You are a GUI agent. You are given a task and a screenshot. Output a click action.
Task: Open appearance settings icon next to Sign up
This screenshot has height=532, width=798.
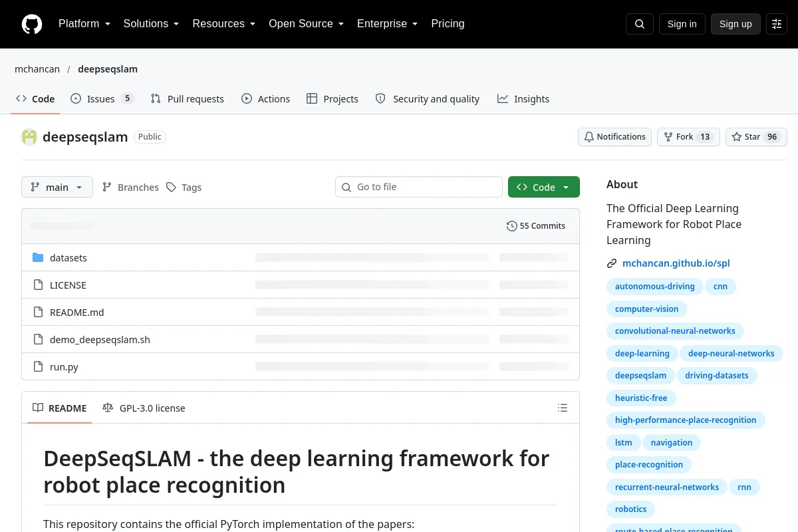(x=777, y=24)
